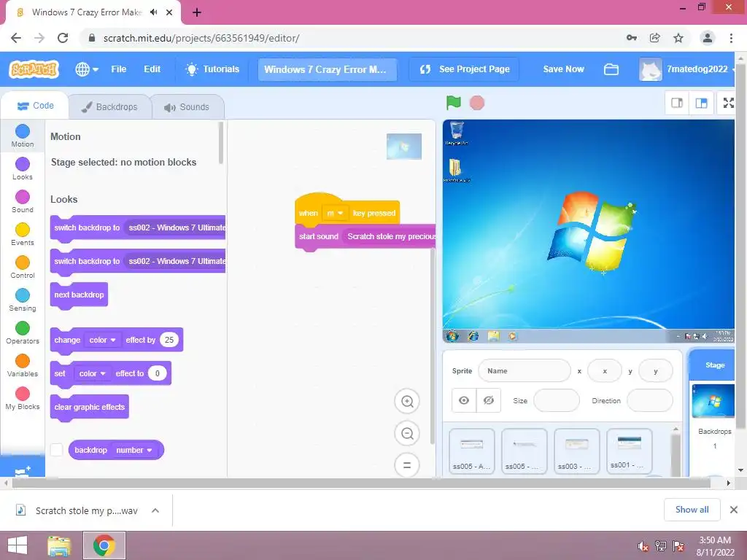This screenshot has width=747, height=560.
Task: Open My Stuff folder icon
Action: (611, 69)
